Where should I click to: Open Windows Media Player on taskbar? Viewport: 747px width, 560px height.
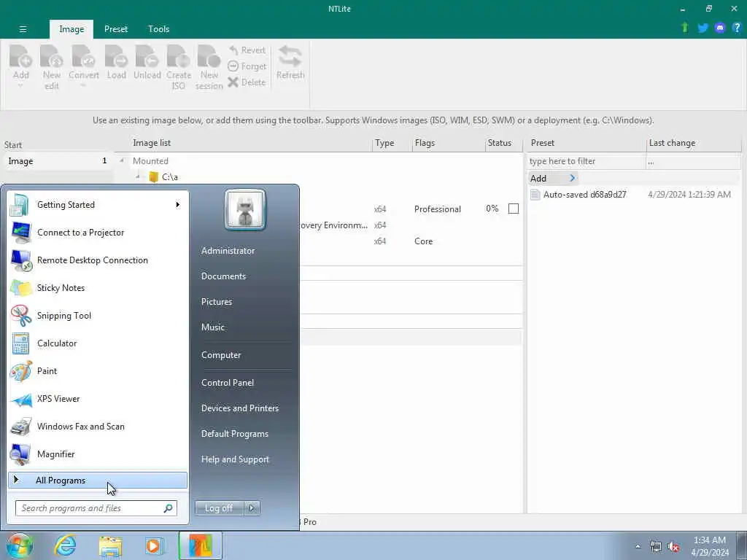pyautogui.click(x=153, y=546)
